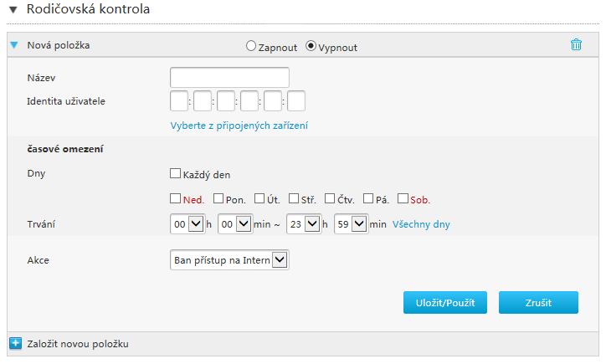Delete the item with the trash icon
The height and width of the screenshot is (364, 606).
[576, 45]
